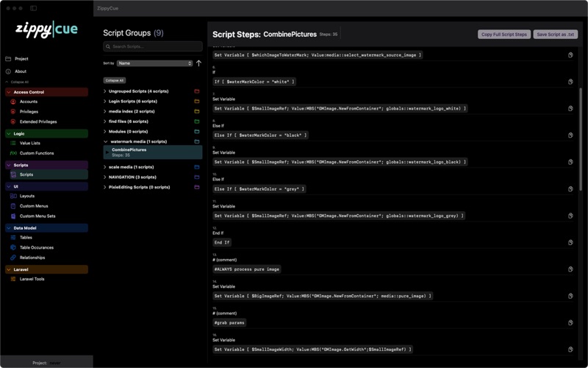The height and width of the screenshot is (368, 588).
Task: Copy the $BigImageRef Set Variable step
Action: pos(570,296)
